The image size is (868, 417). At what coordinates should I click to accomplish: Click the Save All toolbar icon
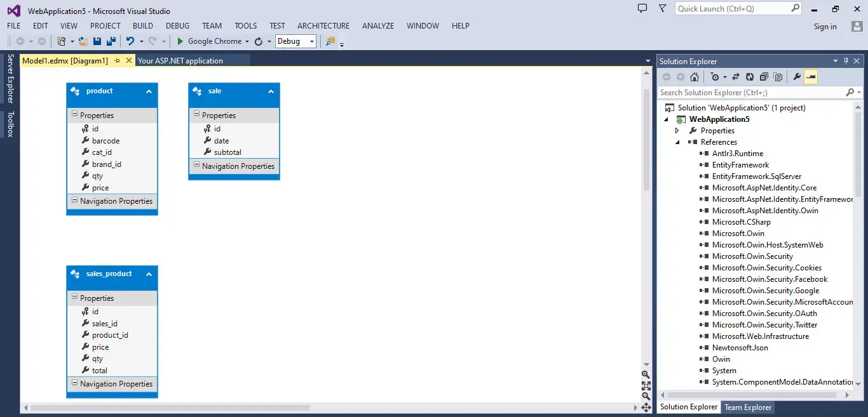[x=111, y=41]
